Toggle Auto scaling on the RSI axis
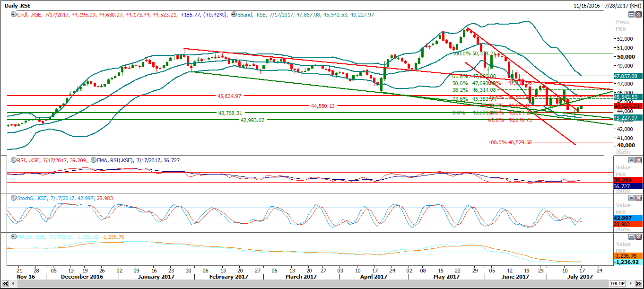This screenshot has width=644, height=289. point(624,191)
